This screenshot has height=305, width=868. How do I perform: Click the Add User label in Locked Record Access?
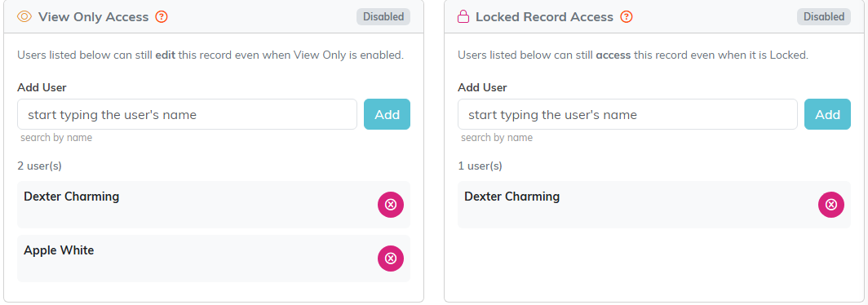(x=483, y=87)
